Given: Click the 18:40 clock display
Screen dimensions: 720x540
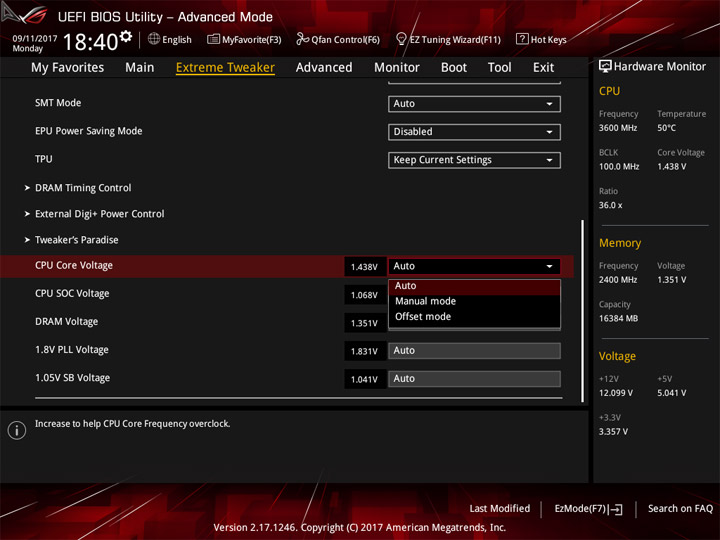Looking at the screenshot, I should coord(90,42).
